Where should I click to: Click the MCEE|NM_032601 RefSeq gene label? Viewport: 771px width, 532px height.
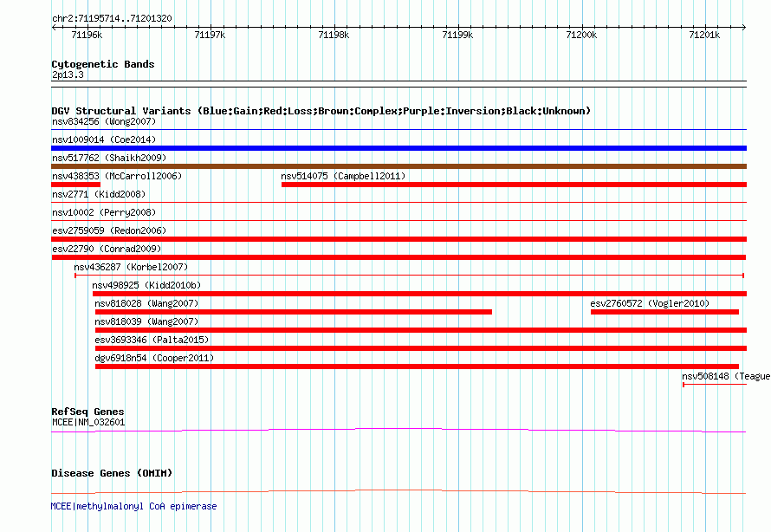click(x=88, y=422)
